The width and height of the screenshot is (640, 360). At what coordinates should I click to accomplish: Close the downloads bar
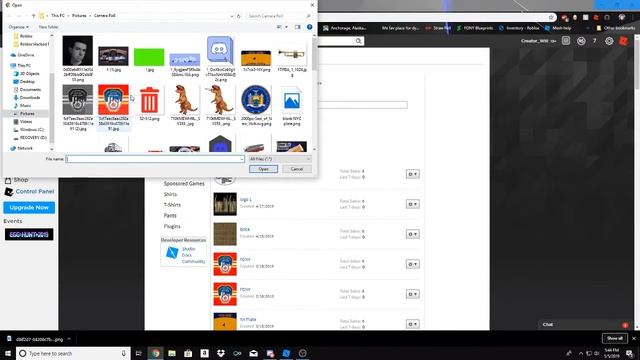point(634,338)
